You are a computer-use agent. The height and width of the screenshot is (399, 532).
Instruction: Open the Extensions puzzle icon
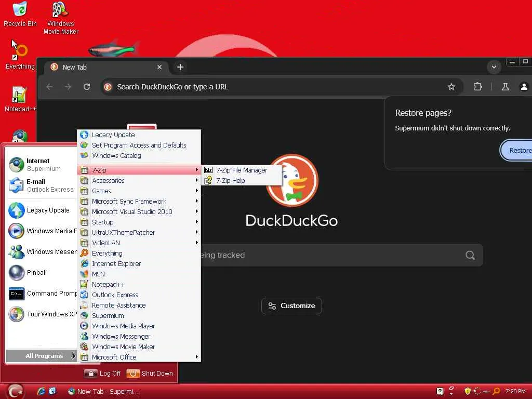tap(478, 87)
